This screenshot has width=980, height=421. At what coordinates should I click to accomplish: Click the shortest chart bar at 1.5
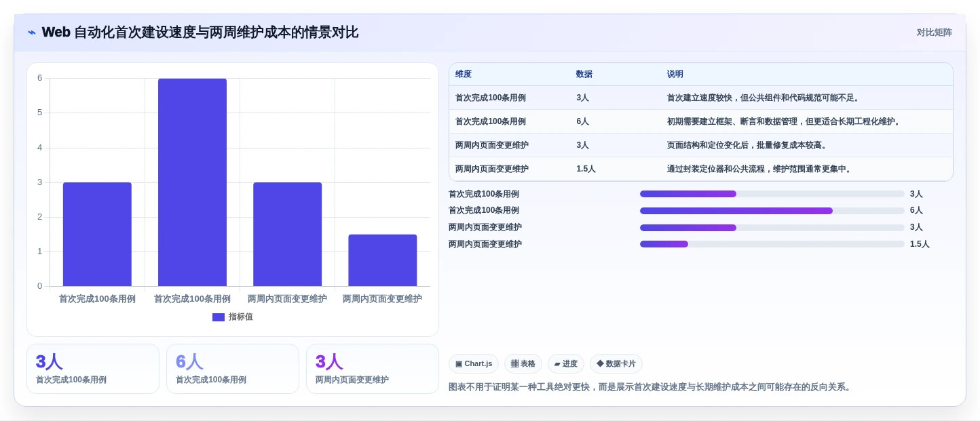click(x=382, y=260)
